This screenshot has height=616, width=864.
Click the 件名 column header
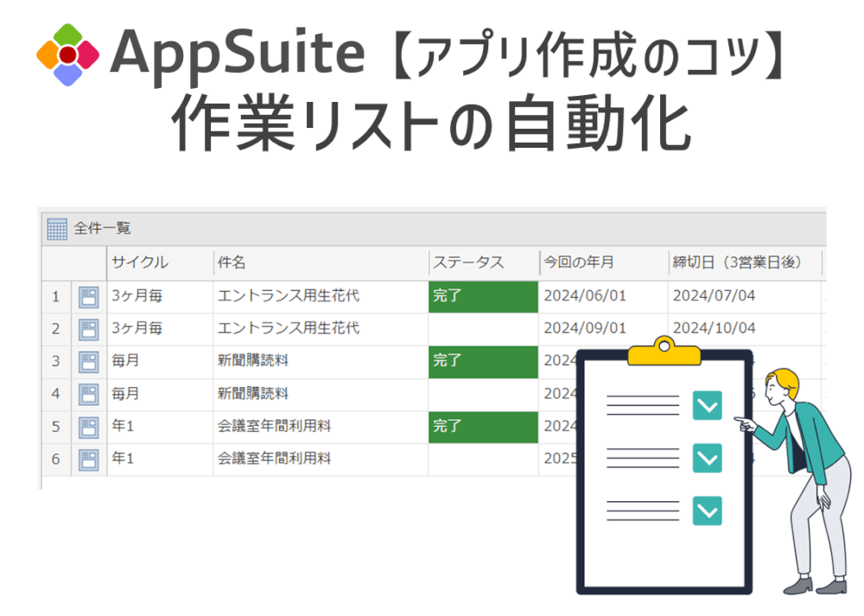coord(232,263)
